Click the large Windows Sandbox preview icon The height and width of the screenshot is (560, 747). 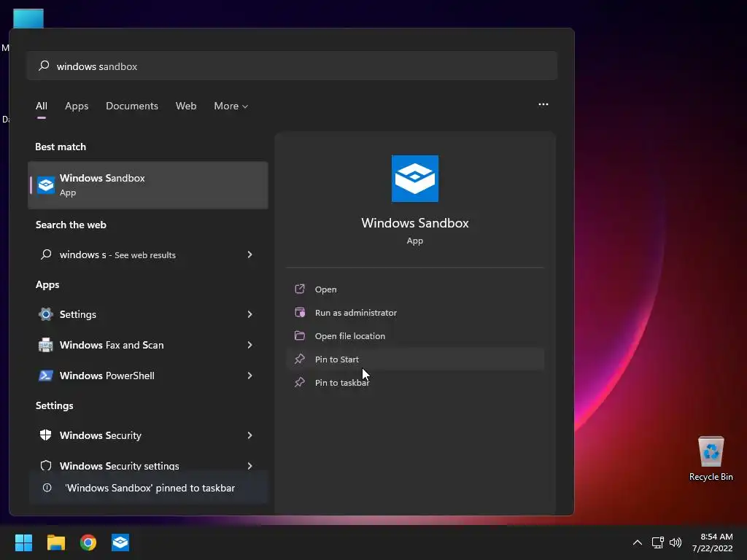click(x=415, y=179)
